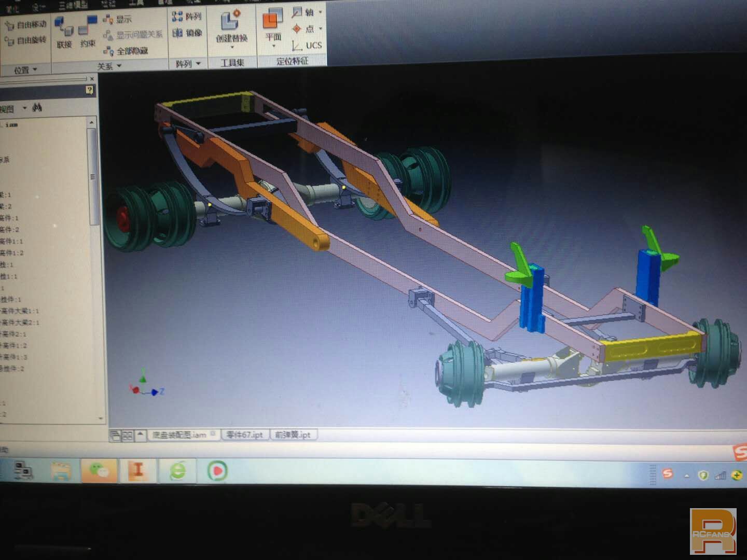Click the up arrow button beside document tabs
The width and height of the screenshot is (747, 560).
(140, 435)
